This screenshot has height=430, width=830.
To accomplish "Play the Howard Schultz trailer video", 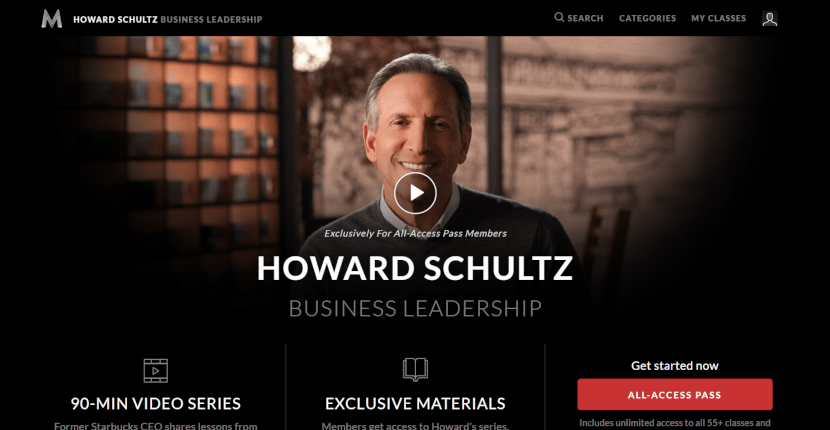I will [415, 193].
